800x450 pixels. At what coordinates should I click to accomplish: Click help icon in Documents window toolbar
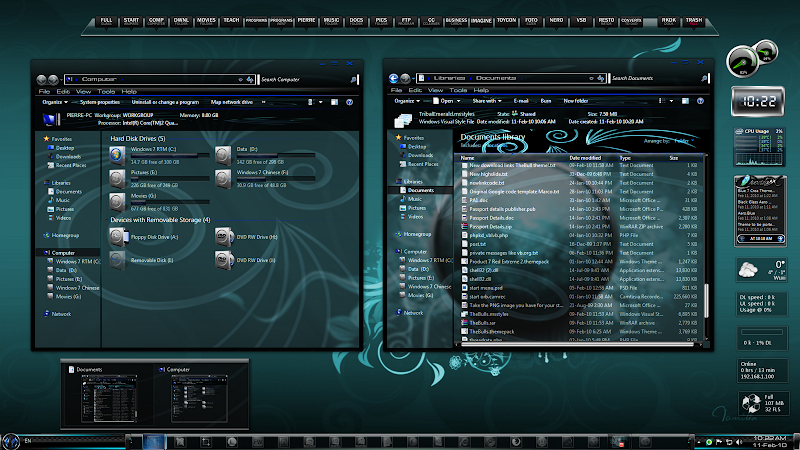pyautogui.click(x=701, y=101)
